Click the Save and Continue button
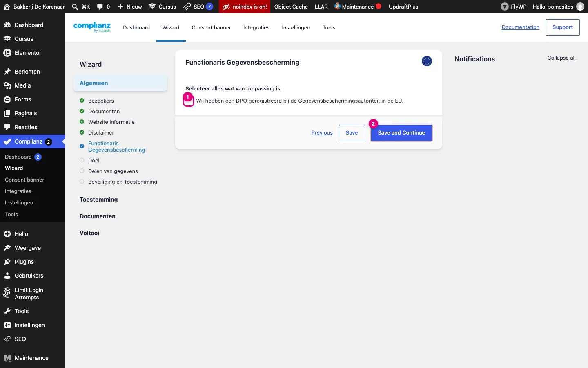The width and height of the screenshot is (588, 368). coord(401,133)
